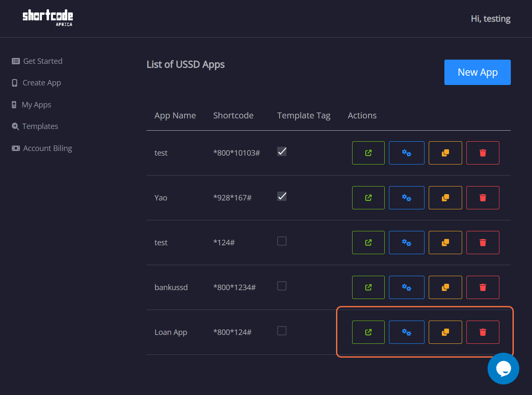
Task: Delete the test *800*10103# app
Action: 483,153
